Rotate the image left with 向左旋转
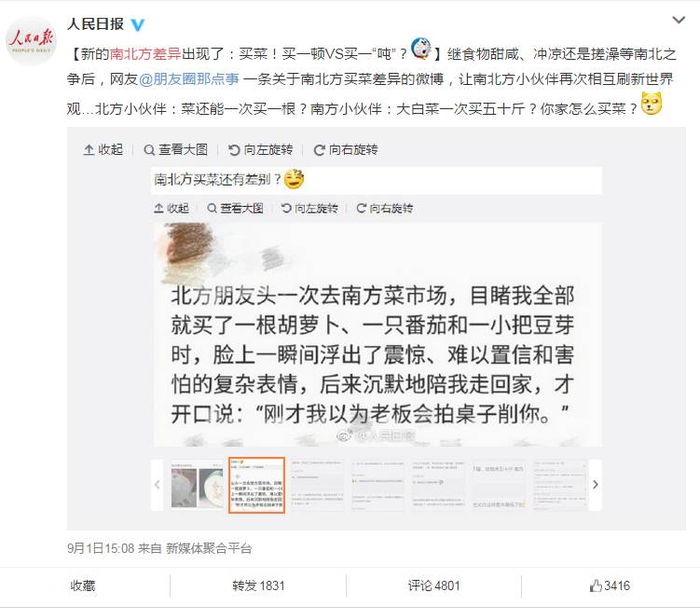Image resolution: width=700 pixels, height=608 pixels. [261, 150]
